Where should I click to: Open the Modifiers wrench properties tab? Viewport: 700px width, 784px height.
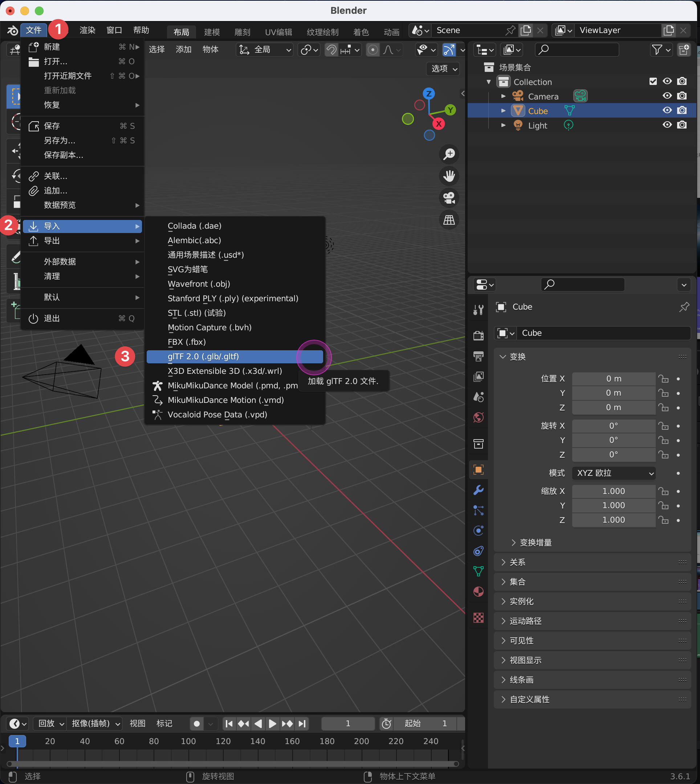tap(478, 490)
